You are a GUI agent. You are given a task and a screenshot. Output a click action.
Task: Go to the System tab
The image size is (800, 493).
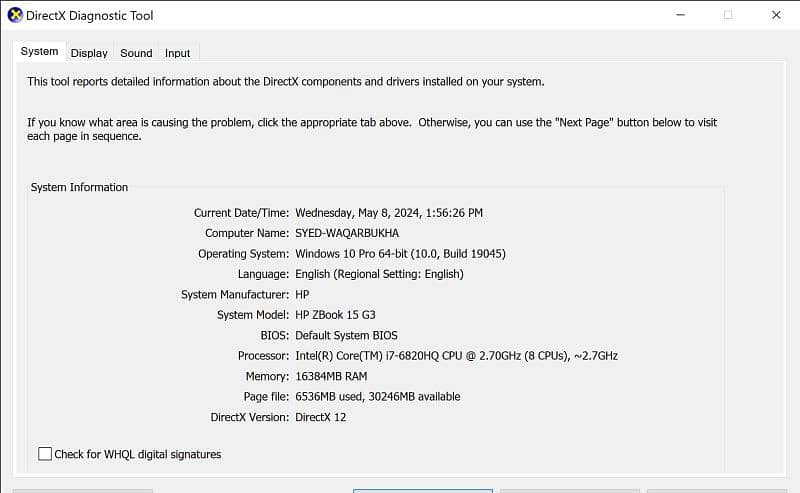tap(40, 51)
